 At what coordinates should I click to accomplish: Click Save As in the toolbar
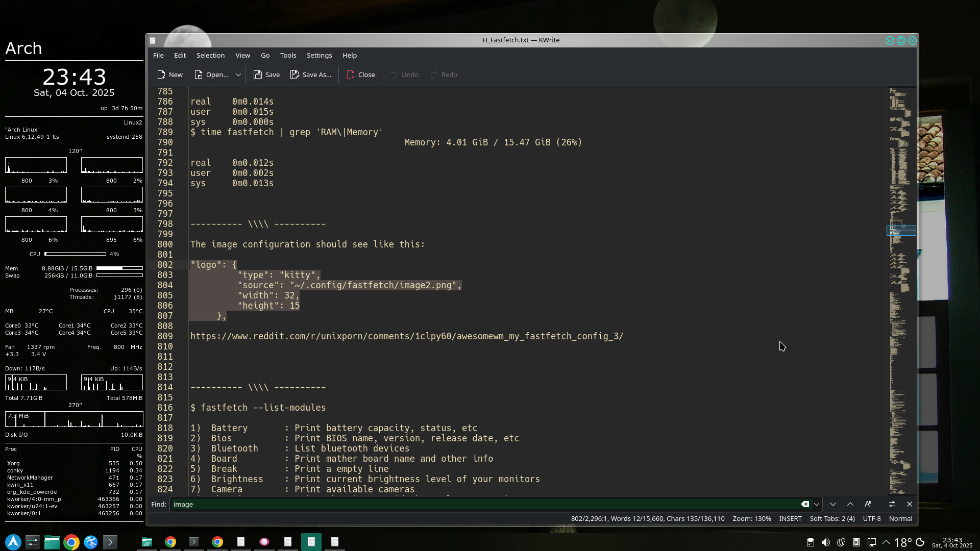[x=310, y=74]
